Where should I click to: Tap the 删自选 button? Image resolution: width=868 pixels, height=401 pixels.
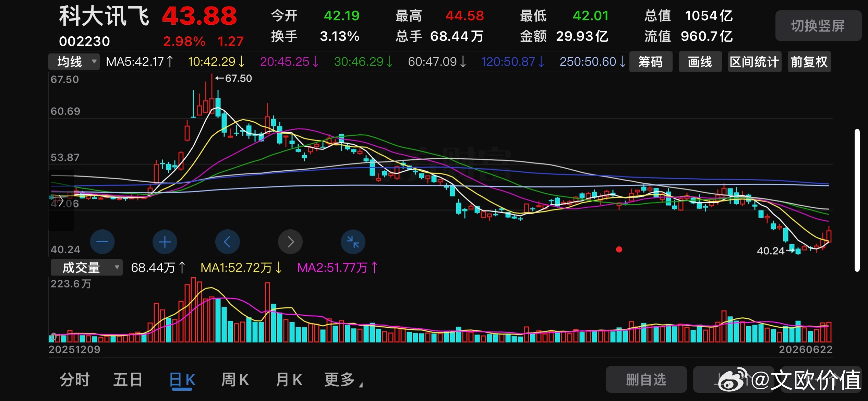tap(646, 379)
